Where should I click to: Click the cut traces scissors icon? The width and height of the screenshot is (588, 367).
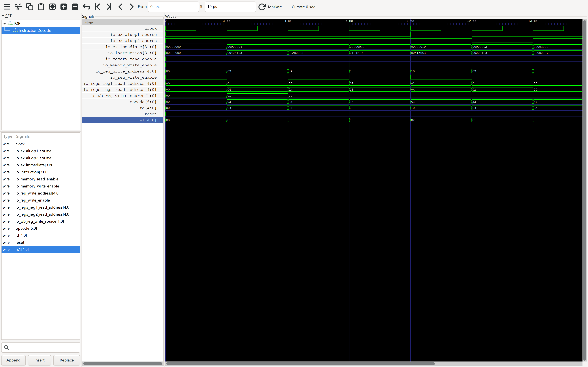[18, 7]
